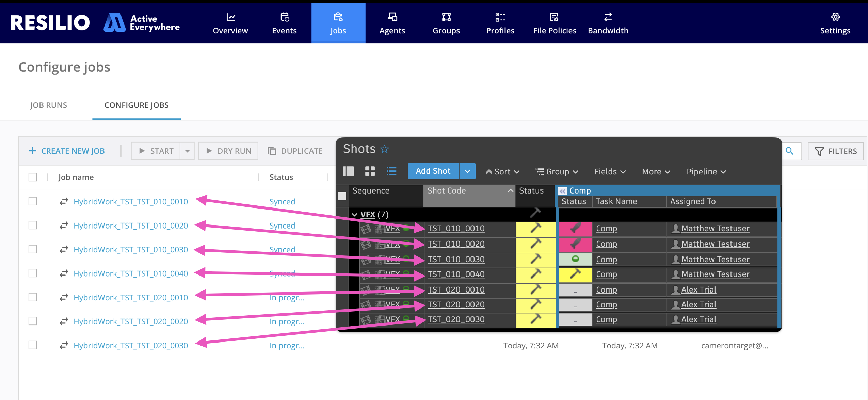868x400 pixels.
Task: Open the File Policies section
Action: tap(554, 23)
